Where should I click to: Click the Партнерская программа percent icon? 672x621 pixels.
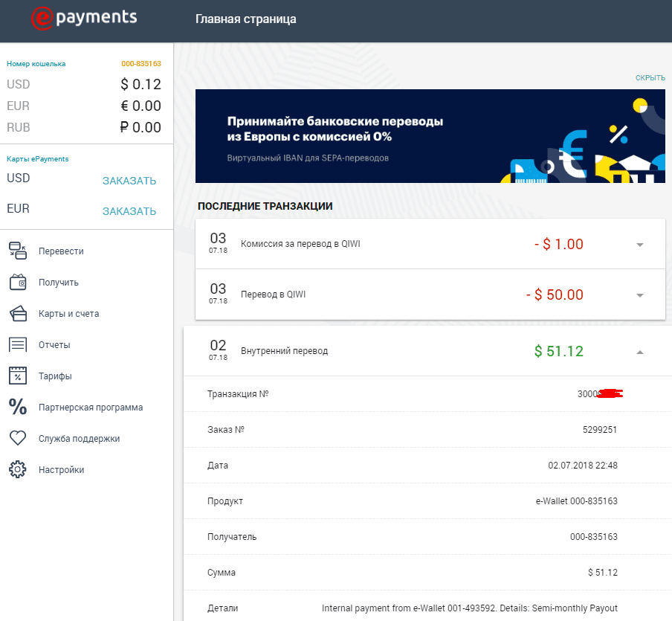18,408
